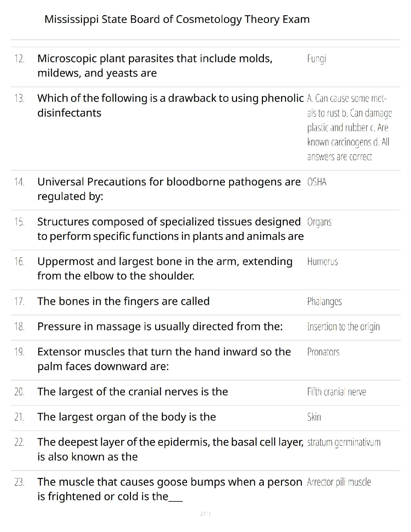Click 'Insertion to the origin' answer
The width and height of the screenshot is (411, 532).
(343, 326)
